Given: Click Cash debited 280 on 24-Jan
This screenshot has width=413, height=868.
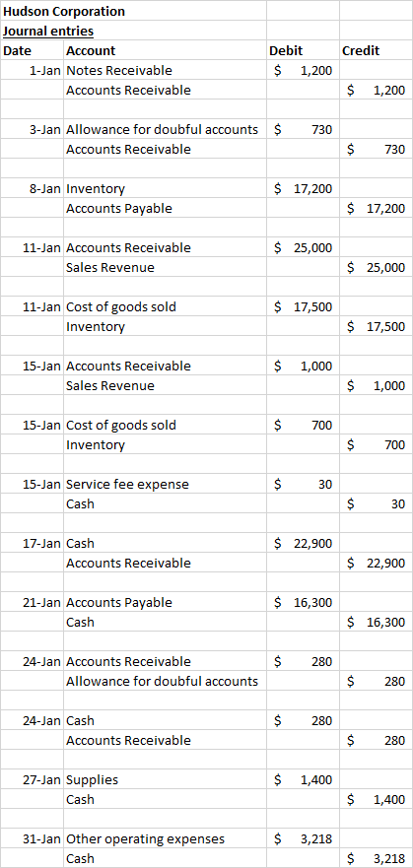Looking at the screenshot, I should click(x=165, y=722).
